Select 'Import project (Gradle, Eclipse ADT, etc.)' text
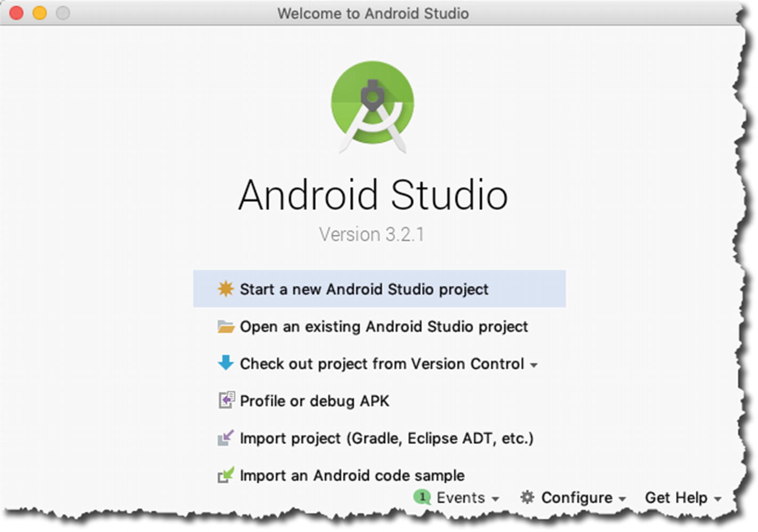 pos(386,438)
